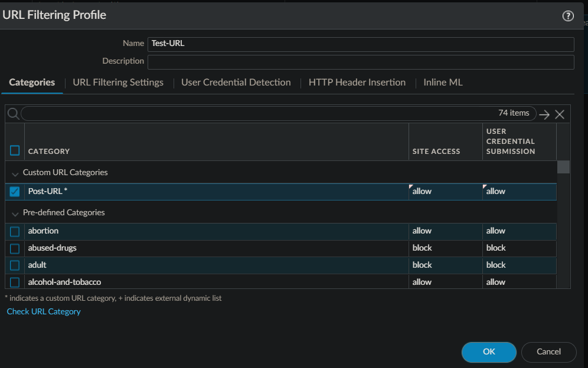Check the alcohol-and-tobacco category checkbox
The width and height of the screenshot is (588, 368).
click(x=15, y=282)
